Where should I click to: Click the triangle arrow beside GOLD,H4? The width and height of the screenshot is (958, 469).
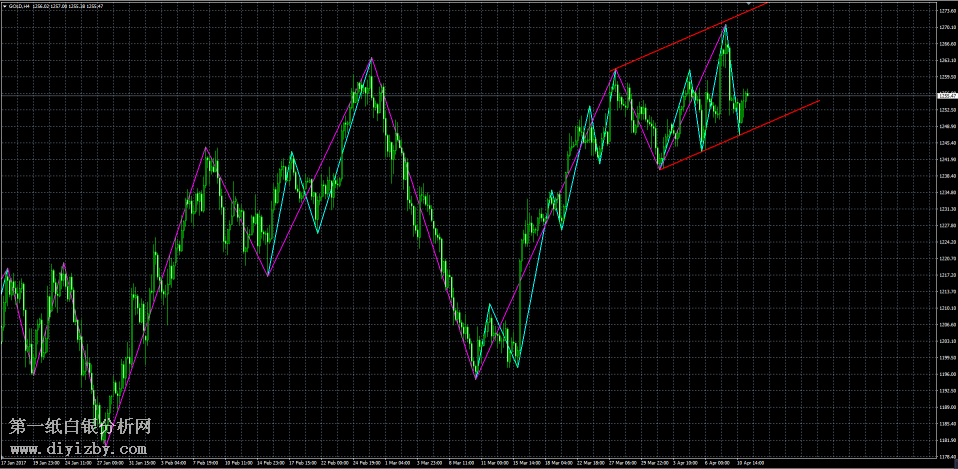point(4,6)
